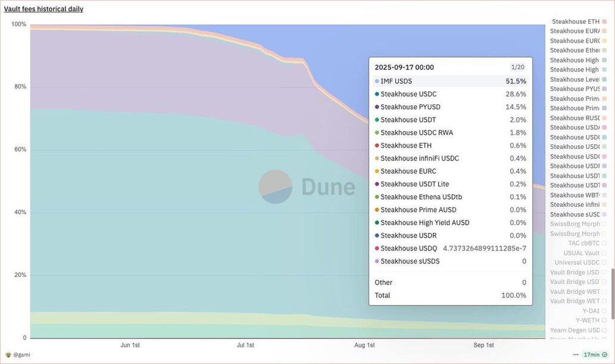Viewport: 615px width, 364px height.
Task: Hide Steakhouse WBTC series in the legend
Action: [x=578, y=195]
